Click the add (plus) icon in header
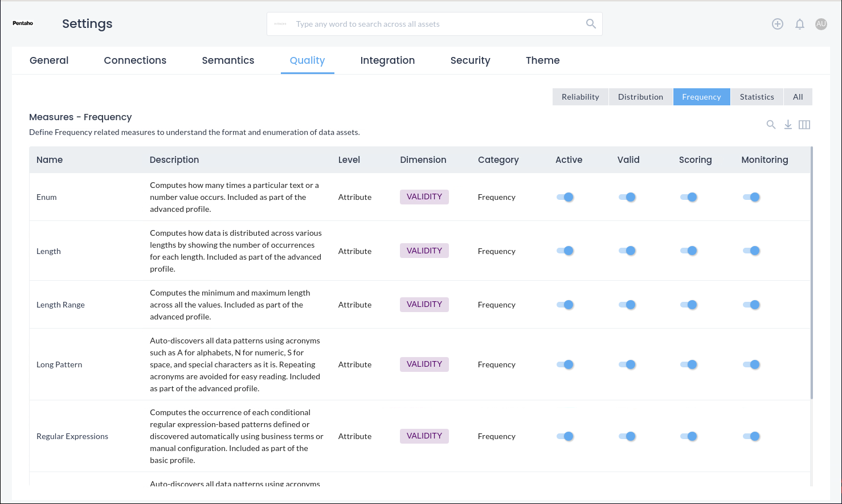The image size is (842, 504). pos(778,24)
